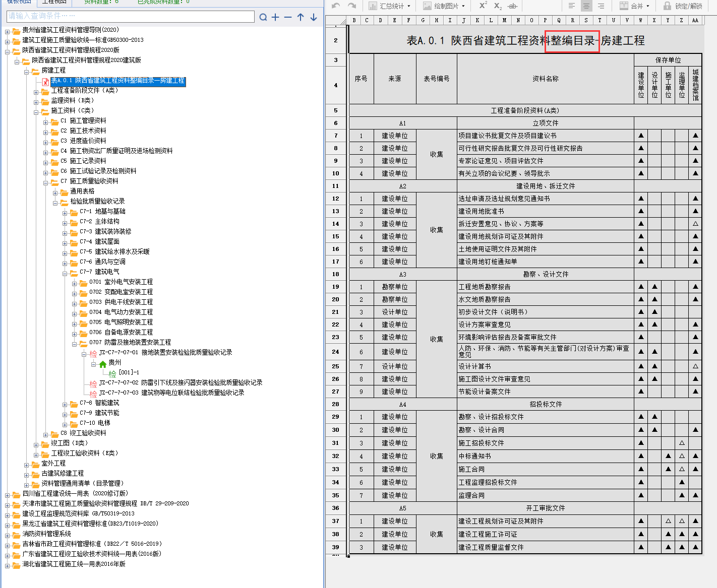Screen dimensions: 717x588
Task: Toggle 锁定/解锁 lock for cells
Action: coord(683,6)
